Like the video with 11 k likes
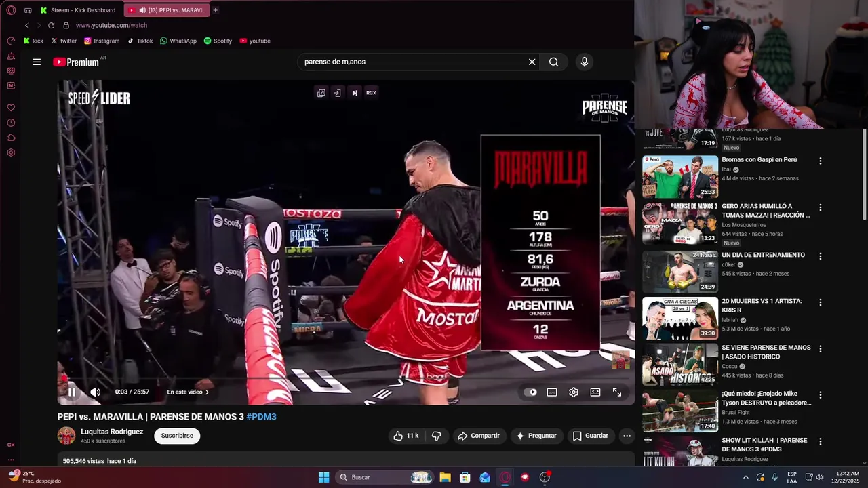This screenshot has width=868, height=488. point(406,436)
